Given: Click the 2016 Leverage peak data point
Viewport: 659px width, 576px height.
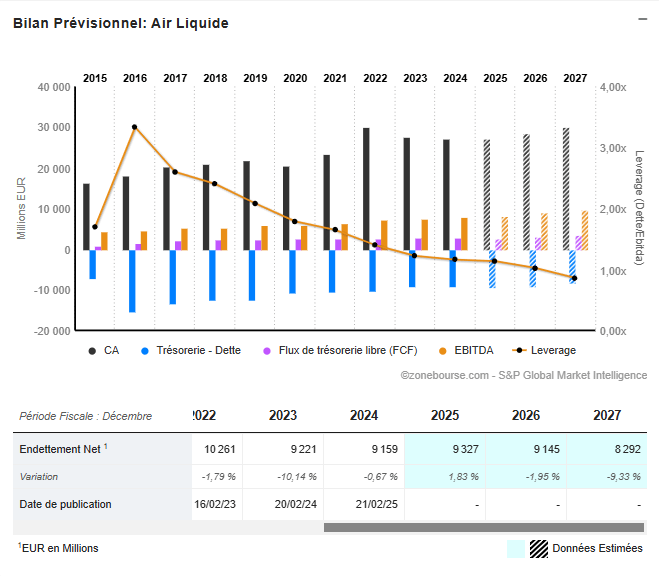Looking at the screenshot, I should click(134, 127).
